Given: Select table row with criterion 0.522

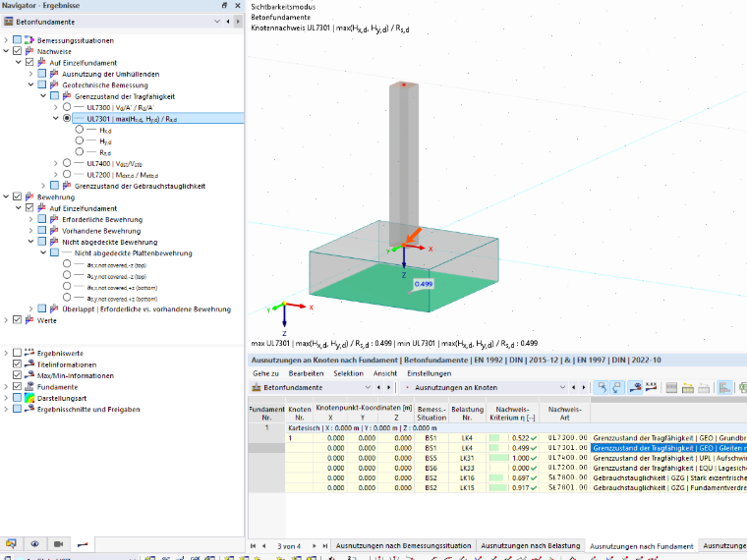Looking at the screenshot, I should point(516,438).
